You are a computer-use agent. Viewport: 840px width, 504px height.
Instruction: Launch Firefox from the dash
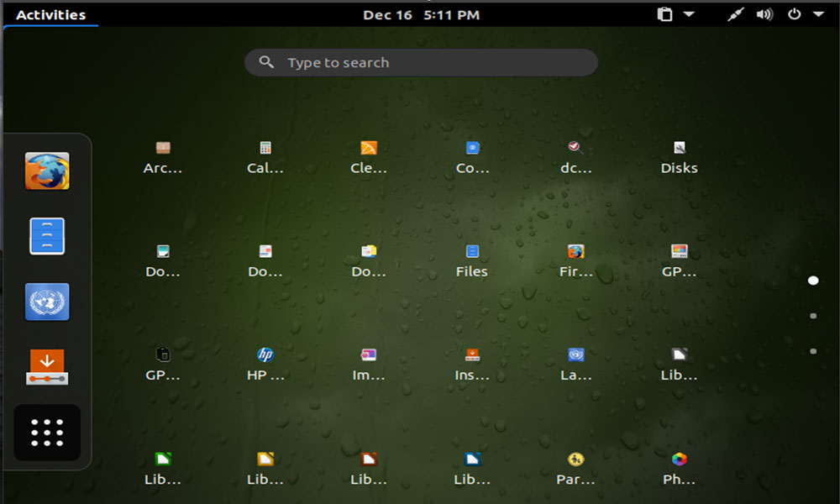click(47, 171)
